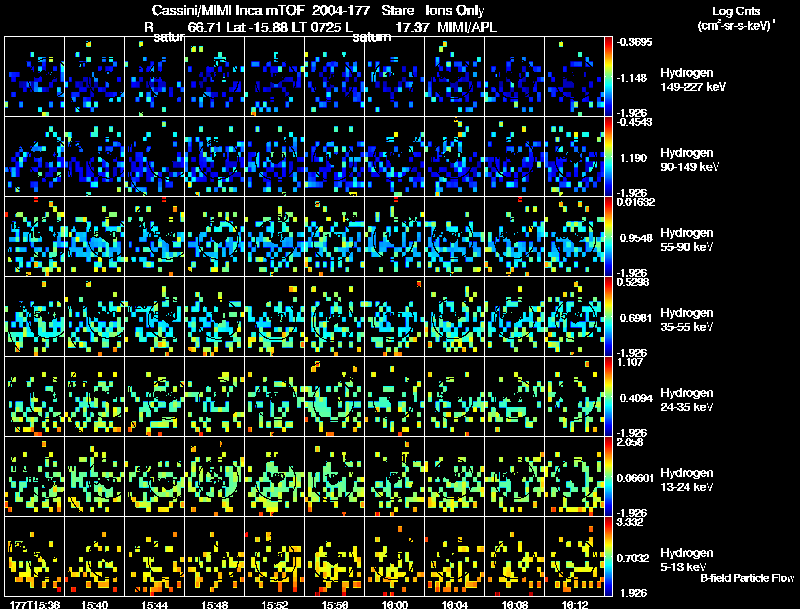Open the 149-227 keV image panel at 15:36

34,77
